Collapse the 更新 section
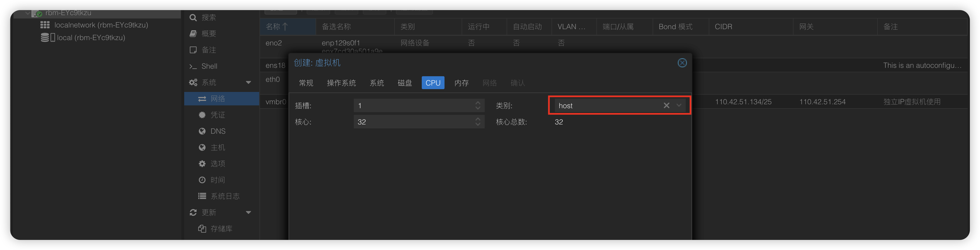 click(249, 212)
